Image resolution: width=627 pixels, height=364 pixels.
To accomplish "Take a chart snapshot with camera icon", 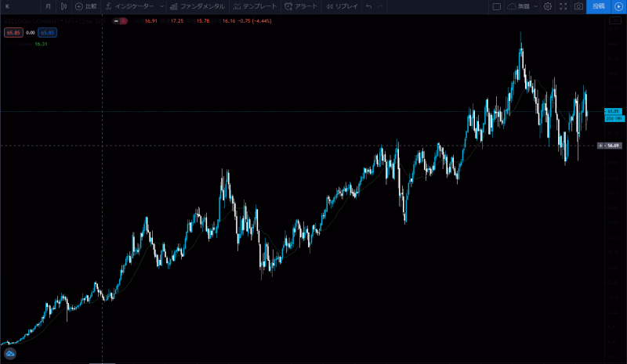I will (578, 6).
